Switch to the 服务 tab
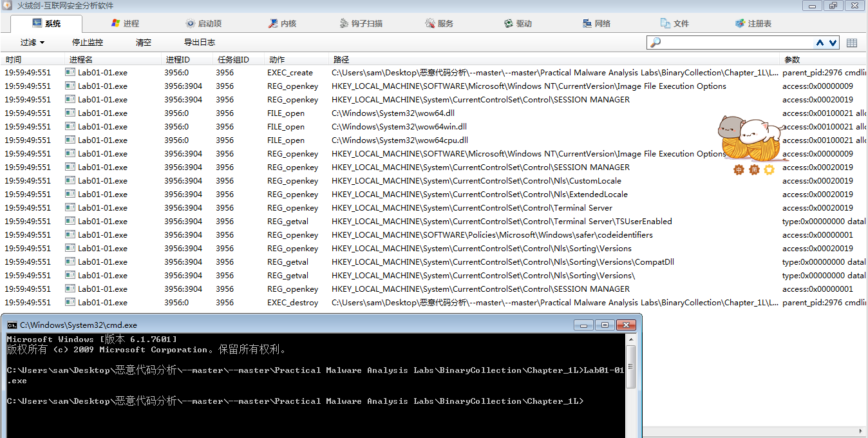Image resolution: width=868 pixels, height=438 pixels. (x=439, y=23)
